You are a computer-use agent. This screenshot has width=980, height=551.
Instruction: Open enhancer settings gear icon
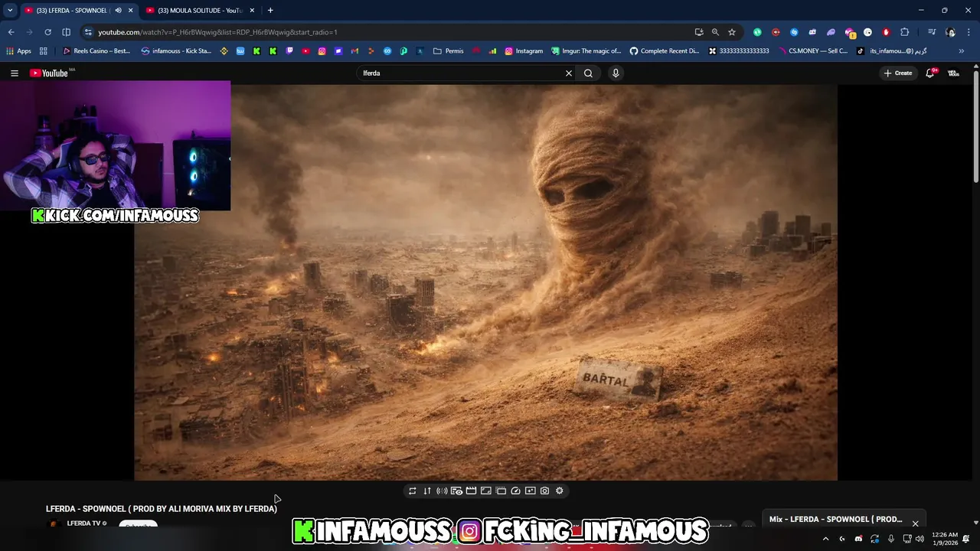(x=560, y=491)
